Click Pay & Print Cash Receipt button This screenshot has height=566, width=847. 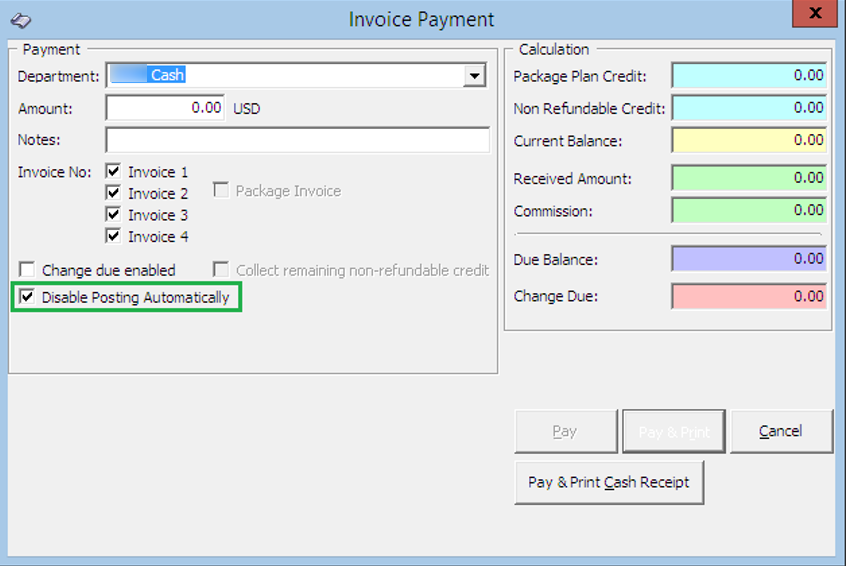coord(609,482)
